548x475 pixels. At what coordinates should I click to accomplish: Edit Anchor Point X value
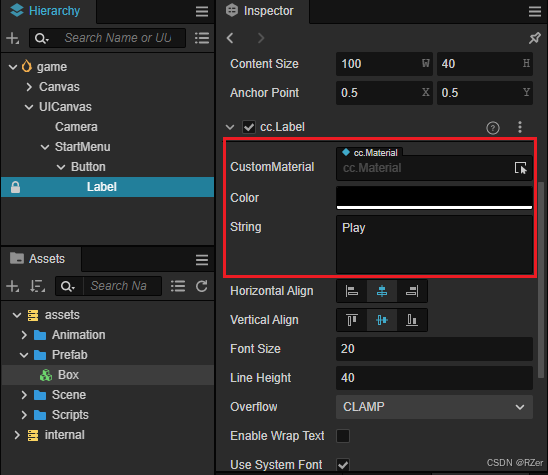384,93
